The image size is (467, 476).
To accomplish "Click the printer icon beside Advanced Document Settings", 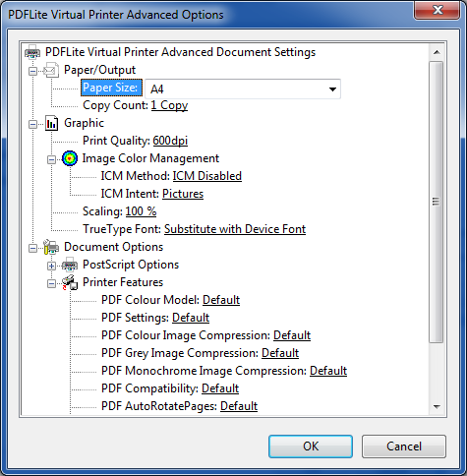I will 32,52.
